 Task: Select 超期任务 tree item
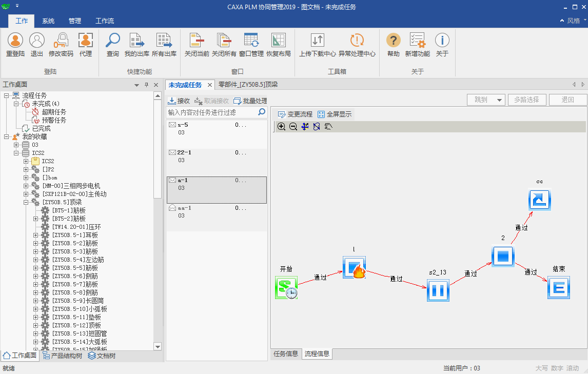(x=54, y=112)
